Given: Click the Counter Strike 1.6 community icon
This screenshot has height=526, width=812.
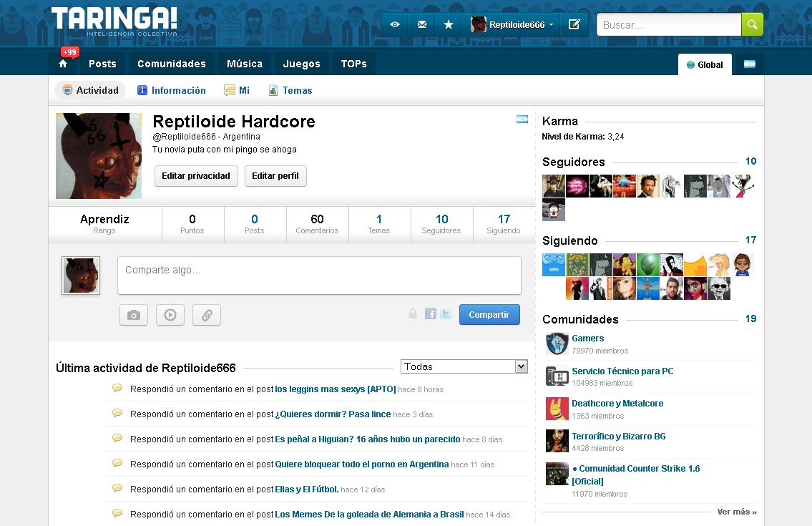Looking at the screenshot, I should point(557,474).
